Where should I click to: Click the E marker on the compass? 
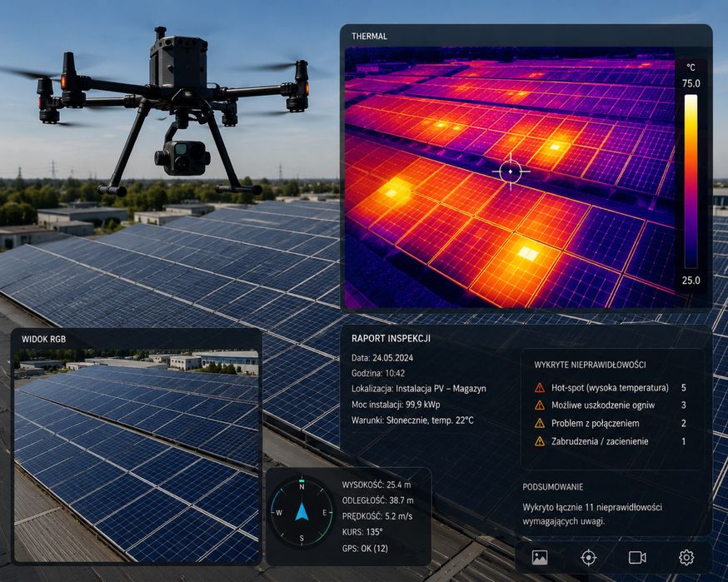(x=325, y=513)
